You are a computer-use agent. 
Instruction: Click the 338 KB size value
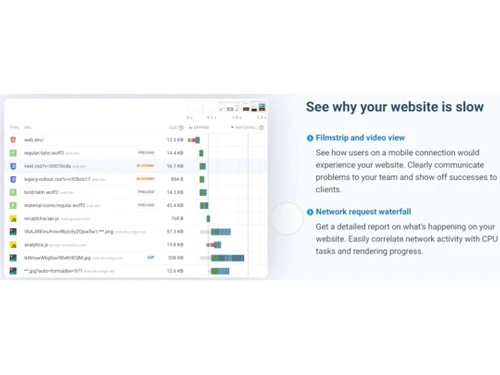point(176,258)
